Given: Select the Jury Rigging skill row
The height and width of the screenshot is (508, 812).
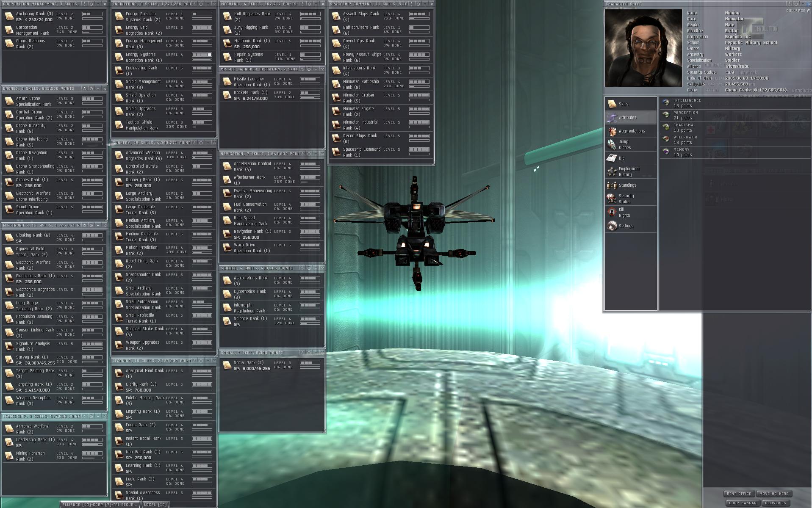Looking at the screenshot, I should coord(272,30).
